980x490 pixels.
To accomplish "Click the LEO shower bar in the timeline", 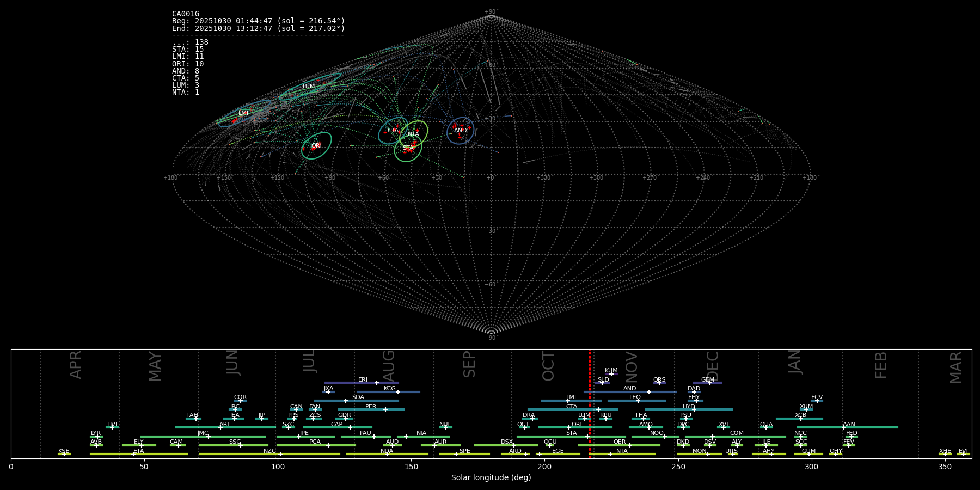I will (x=636, y=401).
